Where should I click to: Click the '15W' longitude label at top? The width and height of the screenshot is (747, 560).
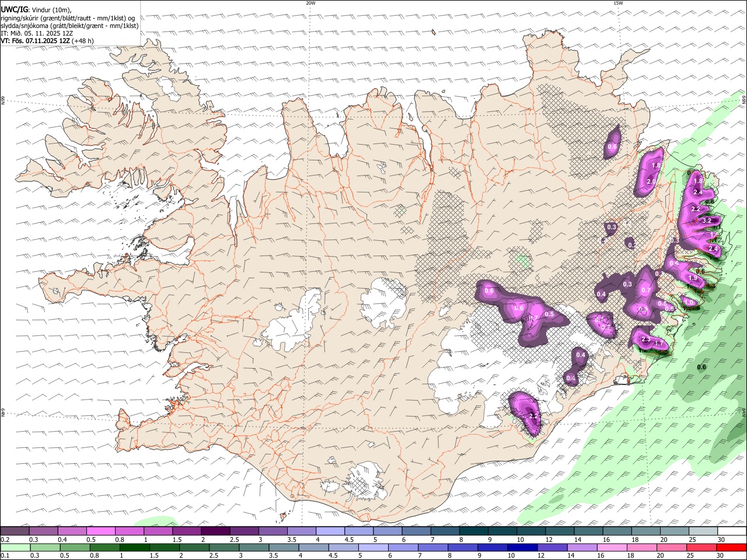coord(618,3)
